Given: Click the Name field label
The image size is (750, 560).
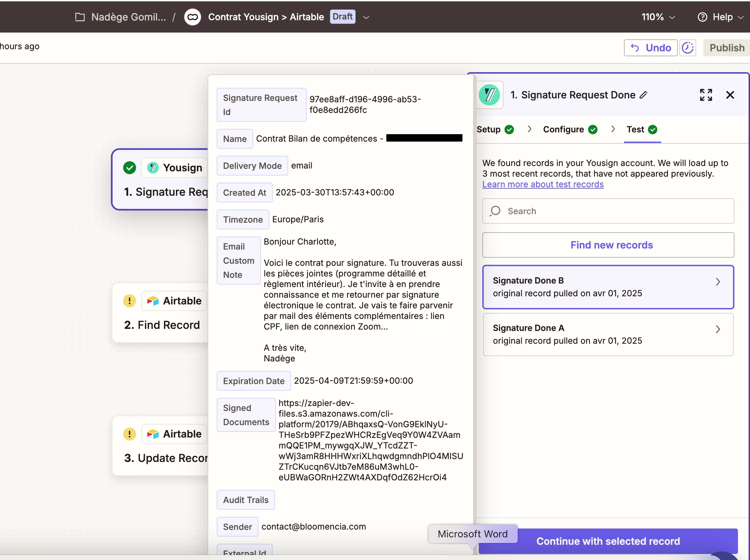Looking at the screenshot, I should pyautogui.click(x=235, y=139).
